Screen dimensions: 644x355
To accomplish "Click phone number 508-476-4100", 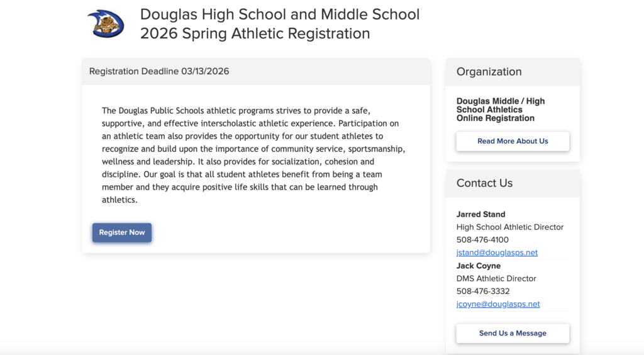I will pos(482,240).
